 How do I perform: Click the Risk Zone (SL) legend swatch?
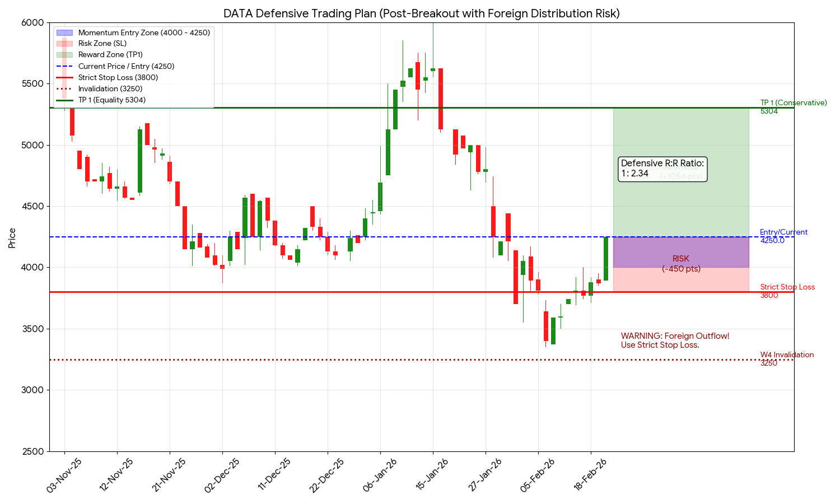coord(65,44)
